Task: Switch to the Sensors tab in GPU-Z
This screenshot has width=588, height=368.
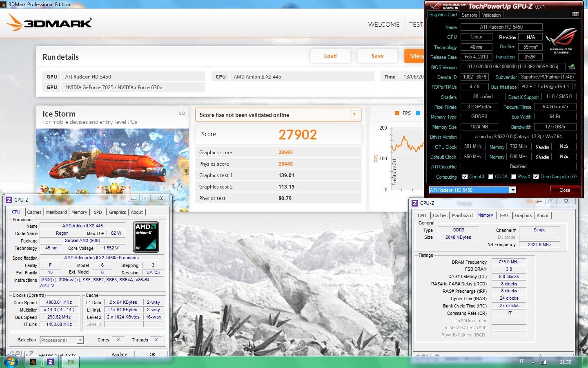Action: tap(469, 15)
